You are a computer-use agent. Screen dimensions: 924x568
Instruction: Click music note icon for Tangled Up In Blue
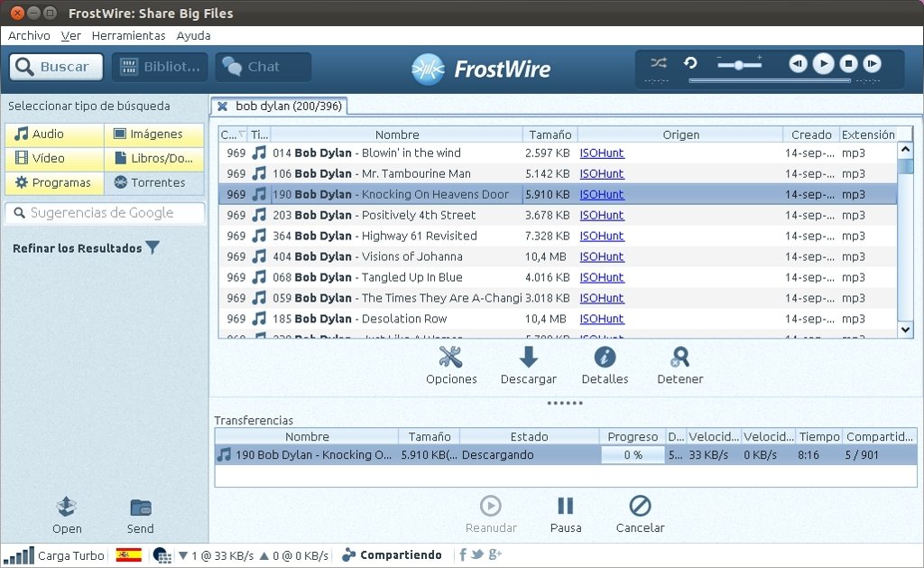click(259, 277)
